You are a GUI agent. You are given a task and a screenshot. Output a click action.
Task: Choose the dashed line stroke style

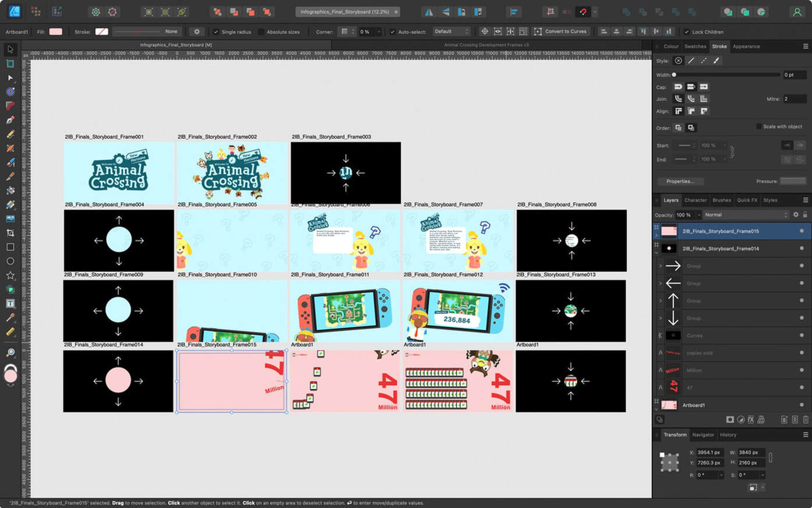tap(704, 61)
